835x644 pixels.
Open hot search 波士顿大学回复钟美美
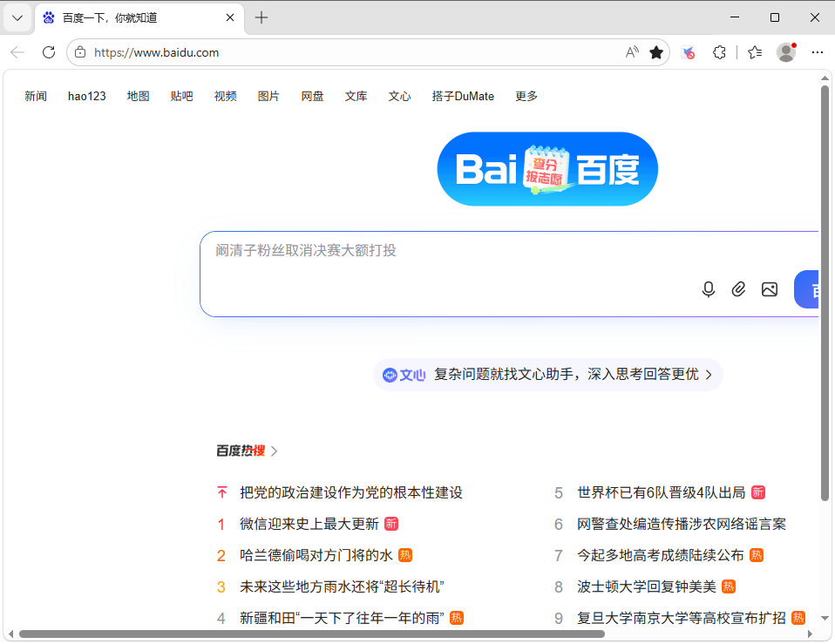click(647, 587)
